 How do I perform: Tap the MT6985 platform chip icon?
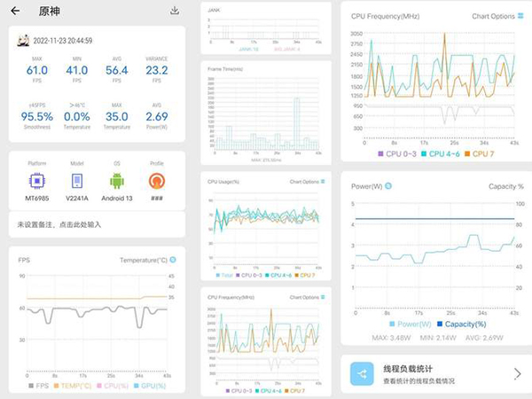click(x=37, y=182)
